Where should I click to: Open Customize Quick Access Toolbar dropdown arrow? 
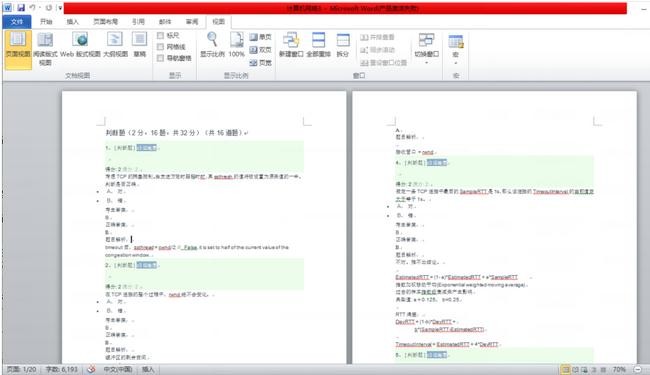(60, 7)
